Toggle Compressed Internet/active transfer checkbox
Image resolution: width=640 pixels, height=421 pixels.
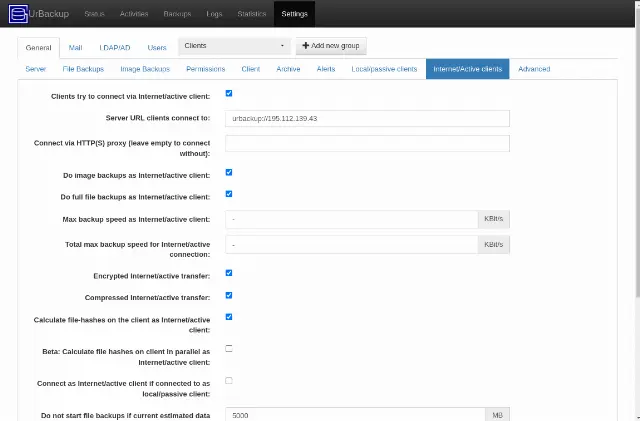click(x=229, y=295)
